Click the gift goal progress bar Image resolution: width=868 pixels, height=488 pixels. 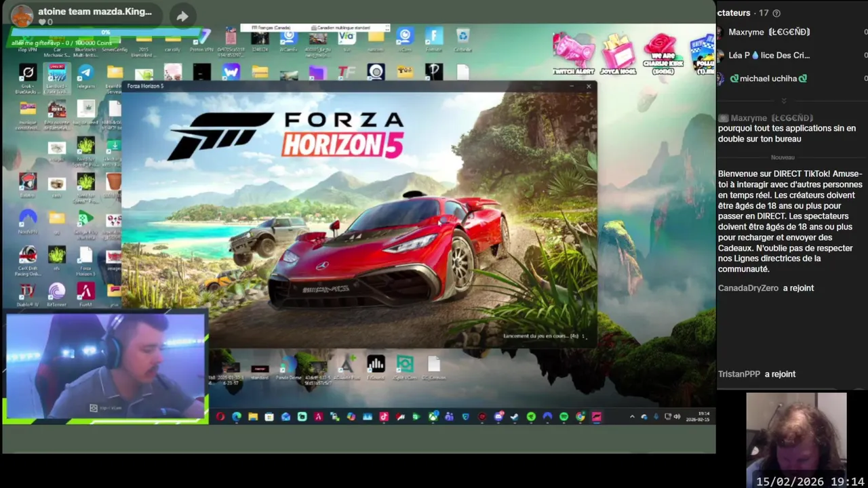pos(107,32)
